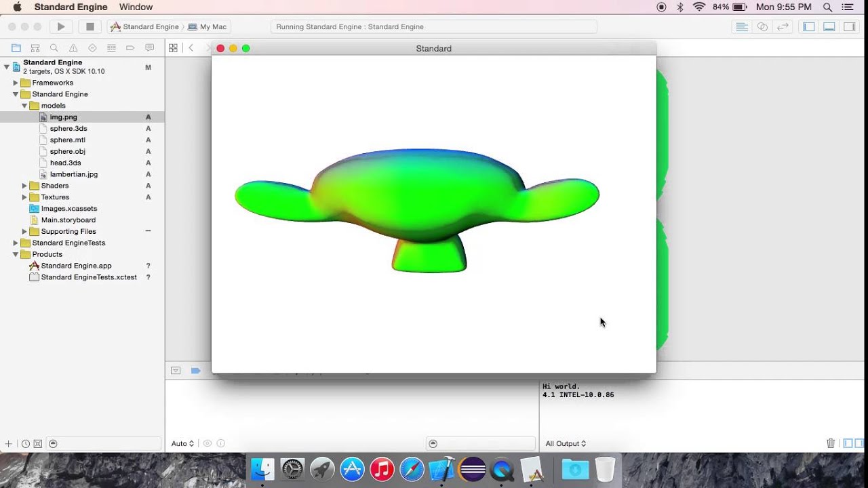This screenshot has height=488, width=868.
Task: Toggle the Navigator panel visibility
Action: [809, 26]
